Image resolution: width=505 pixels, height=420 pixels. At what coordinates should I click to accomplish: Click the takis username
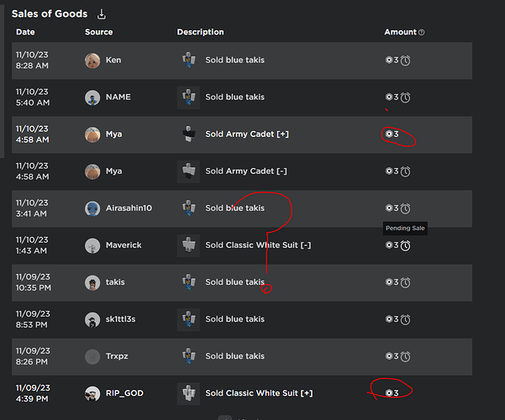(x=115, y=282)
